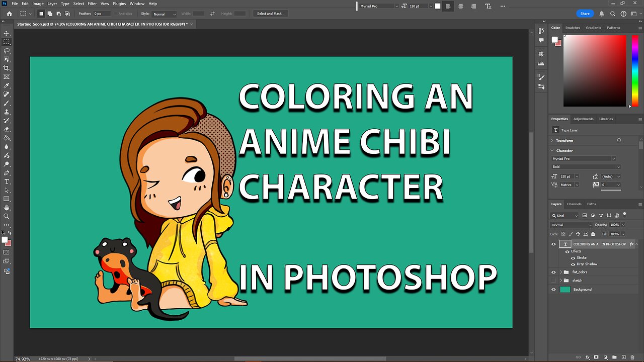Click Add to selection mode icon
This screenshot has height=362, width=644.
(50, 14)
